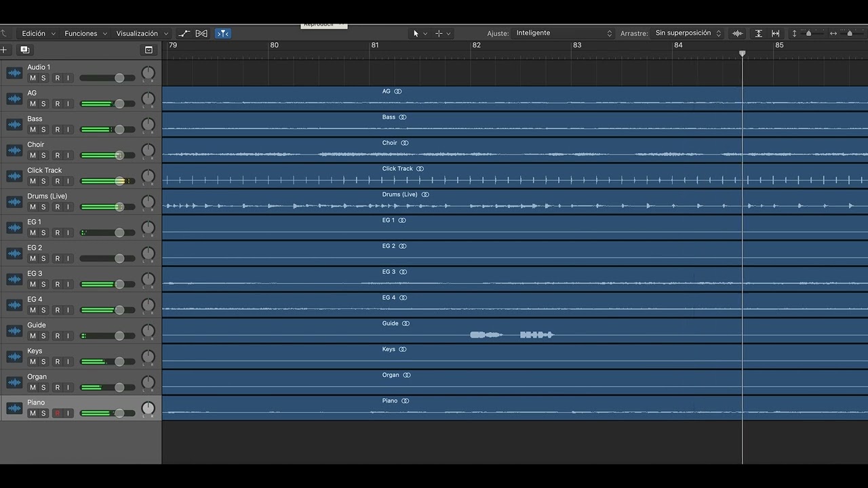Select the Piano region label
The width and height of the screenshot is (868, 488).
[x=390, y=401]
